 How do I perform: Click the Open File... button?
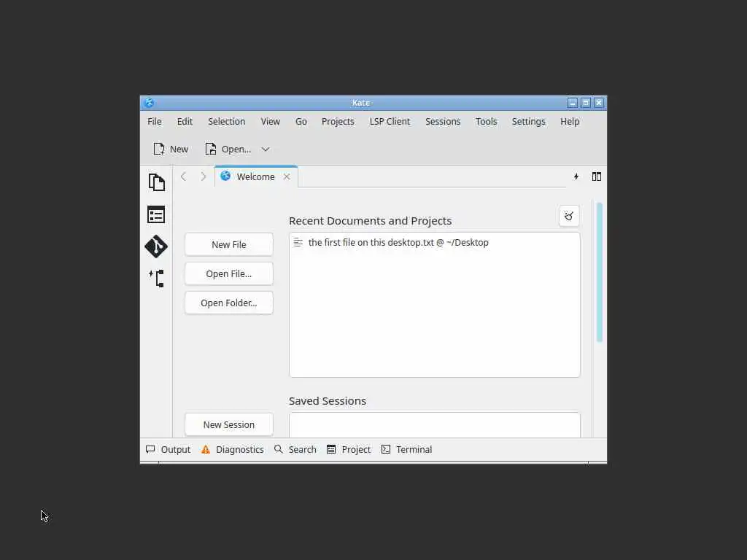[x=228, y=274]
